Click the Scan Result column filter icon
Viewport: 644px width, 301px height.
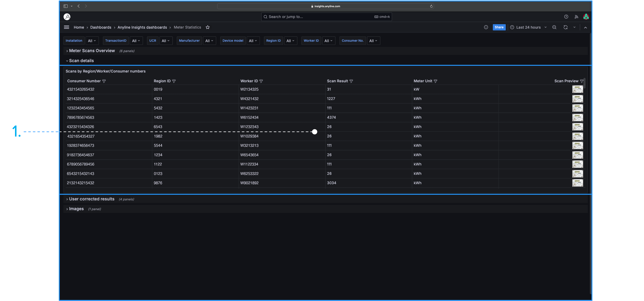(351, 81)
